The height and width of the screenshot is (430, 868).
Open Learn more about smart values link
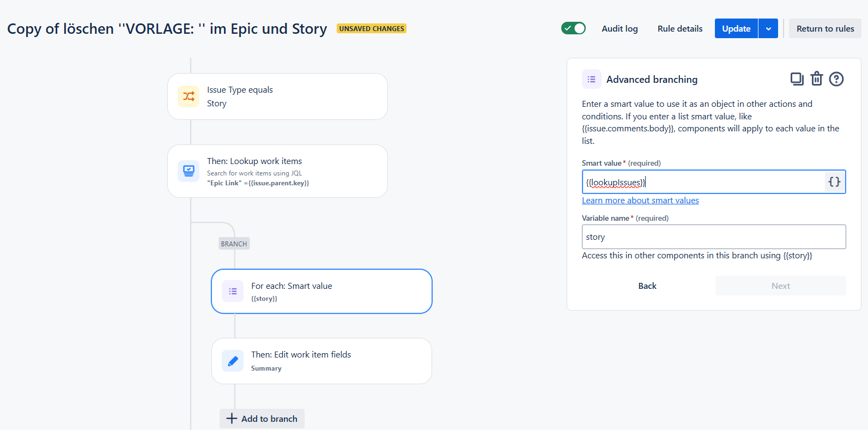coord(640,201)
